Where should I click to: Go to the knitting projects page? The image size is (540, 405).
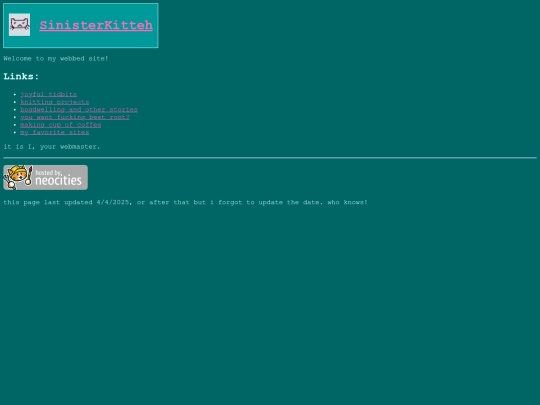tap(54, 102)
